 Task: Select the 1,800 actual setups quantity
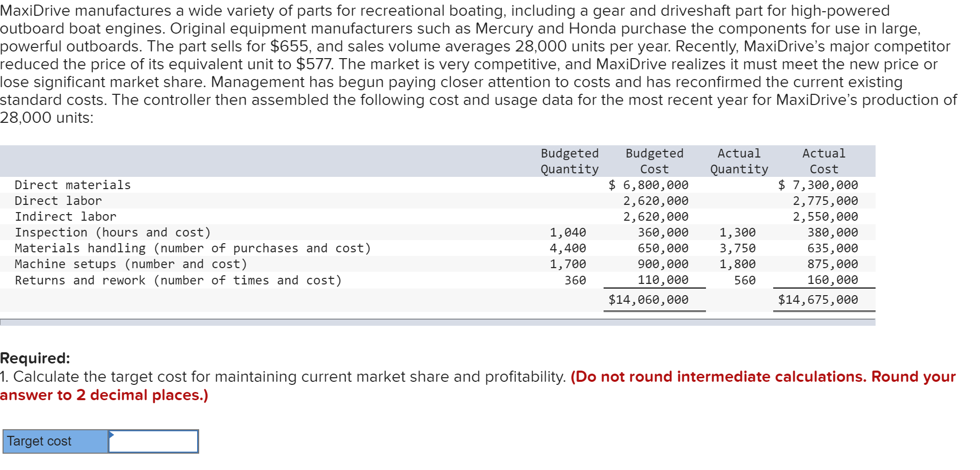pyautogui.click(x=738, y=264)
